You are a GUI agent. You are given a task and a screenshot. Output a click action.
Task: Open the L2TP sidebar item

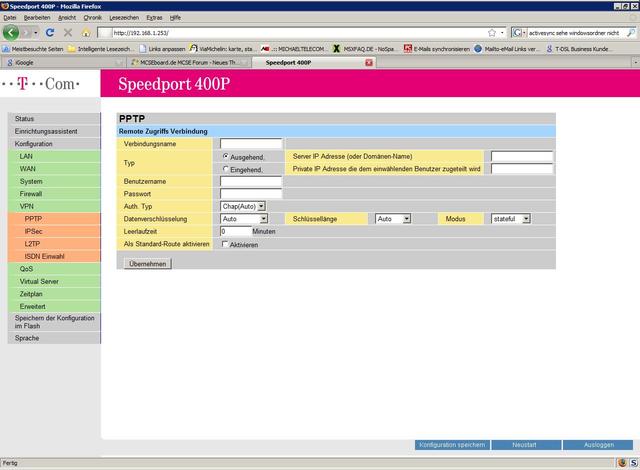54,244
